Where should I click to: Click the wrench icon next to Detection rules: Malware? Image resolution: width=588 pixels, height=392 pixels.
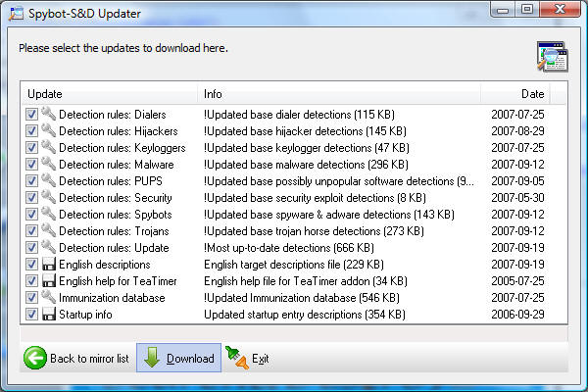point(49,164)
